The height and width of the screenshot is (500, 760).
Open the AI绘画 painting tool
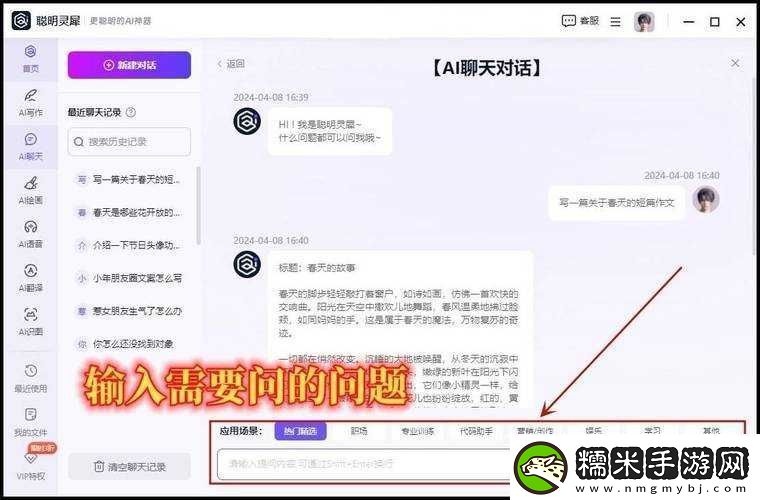coord(31,190)
